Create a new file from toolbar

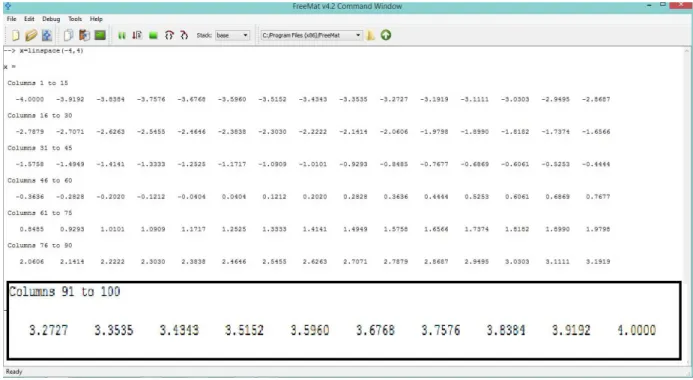tap(16, 35)
